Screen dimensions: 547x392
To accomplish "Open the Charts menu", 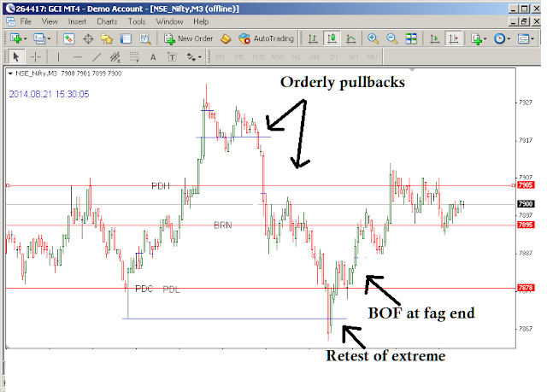I will pyautogui.click(x=107, y=21).
